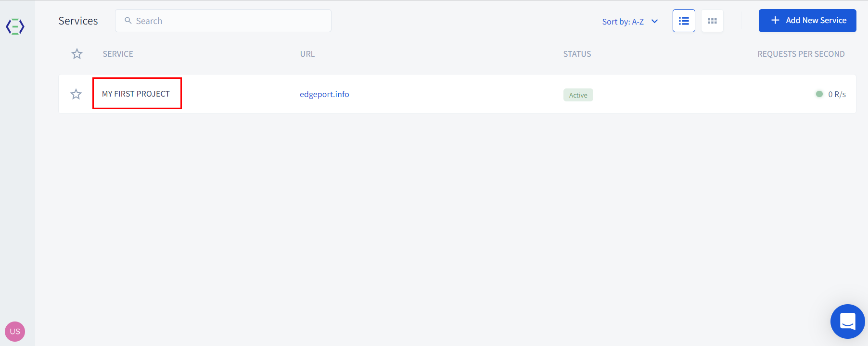Click the green requests status dot
The height and width of the screenshot is (346, 868).
click(819, 94)
